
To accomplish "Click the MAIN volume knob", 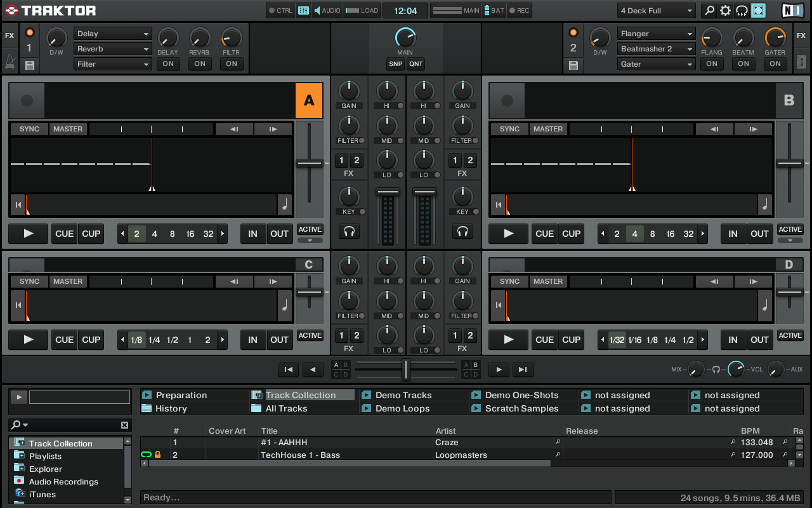I will (x=405, y=37).
